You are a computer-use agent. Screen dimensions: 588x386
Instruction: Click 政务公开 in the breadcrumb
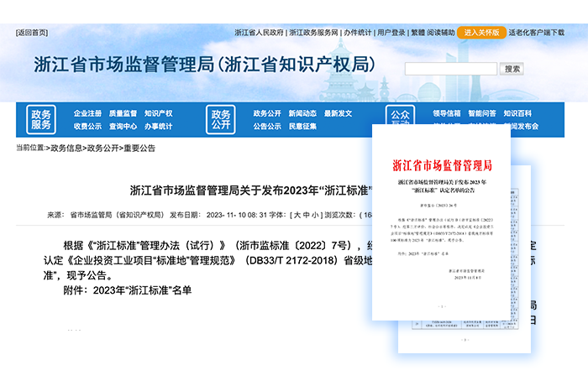(x=102, y=148)
